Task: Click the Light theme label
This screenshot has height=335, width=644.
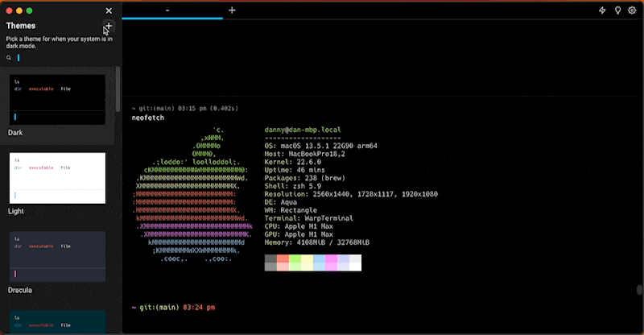Action: tap(15, 211)
